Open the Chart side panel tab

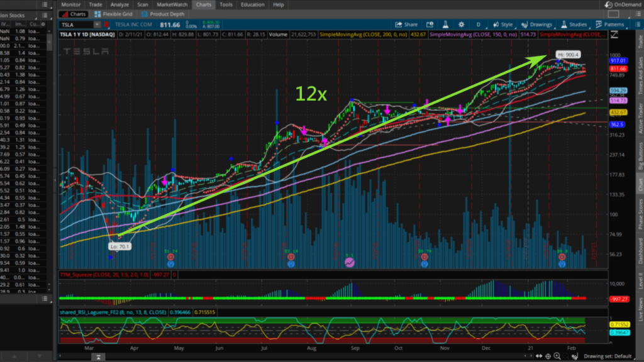[x=640, y=185]
